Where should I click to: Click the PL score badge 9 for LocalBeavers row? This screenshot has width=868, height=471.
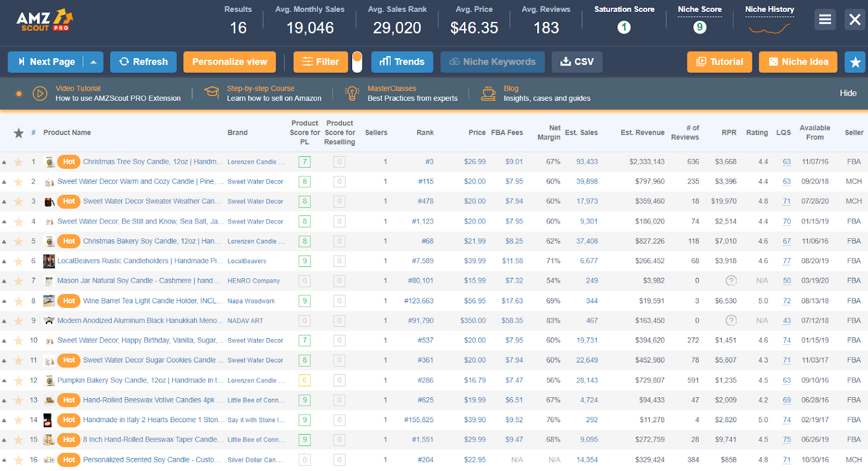point(304,261)
